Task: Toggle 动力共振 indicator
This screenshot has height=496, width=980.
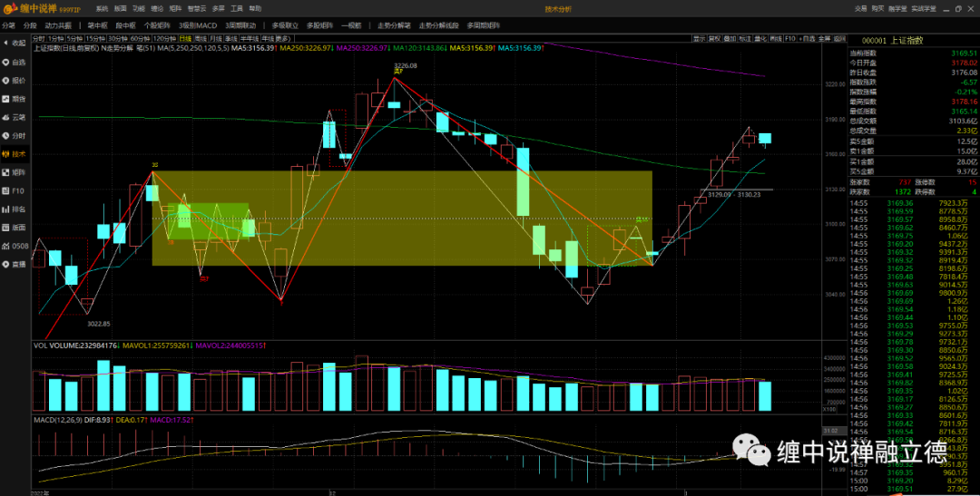Action: 58,25
